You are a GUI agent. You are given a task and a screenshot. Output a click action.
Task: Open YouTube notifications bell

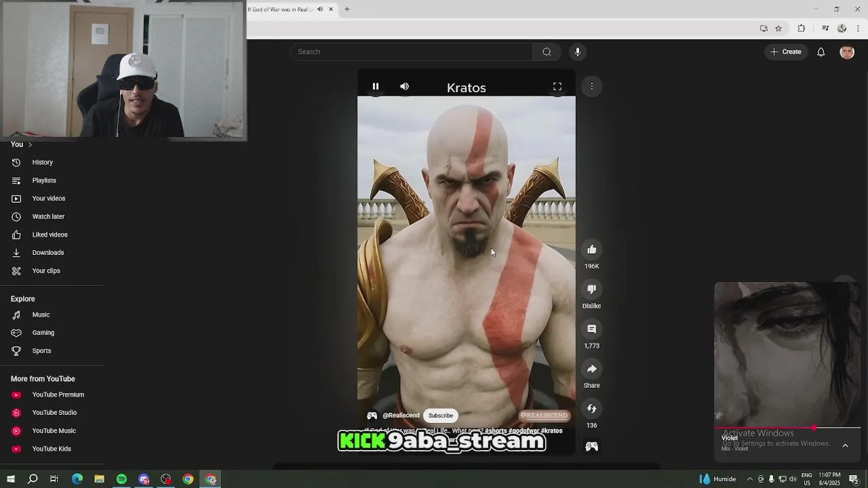(821, 52)
